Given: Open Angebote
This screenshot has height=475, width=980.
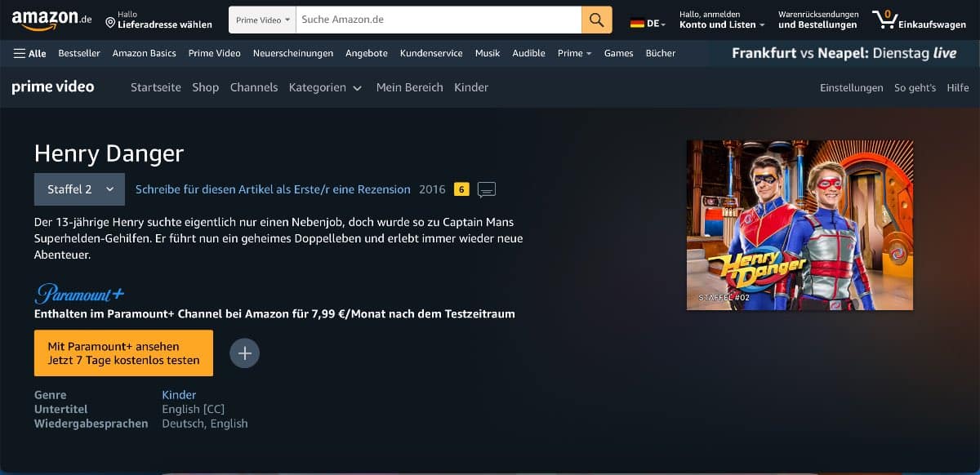Looking at the screenshot, I should click(367, 53).
